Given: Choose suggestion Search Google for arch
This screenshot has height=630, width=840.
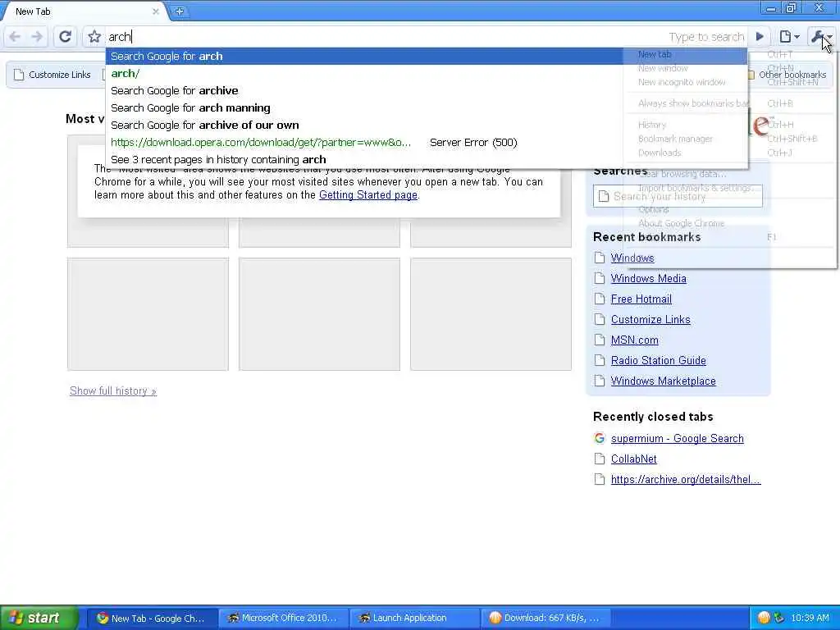Looking at the screenshot, I should point(426,57).
